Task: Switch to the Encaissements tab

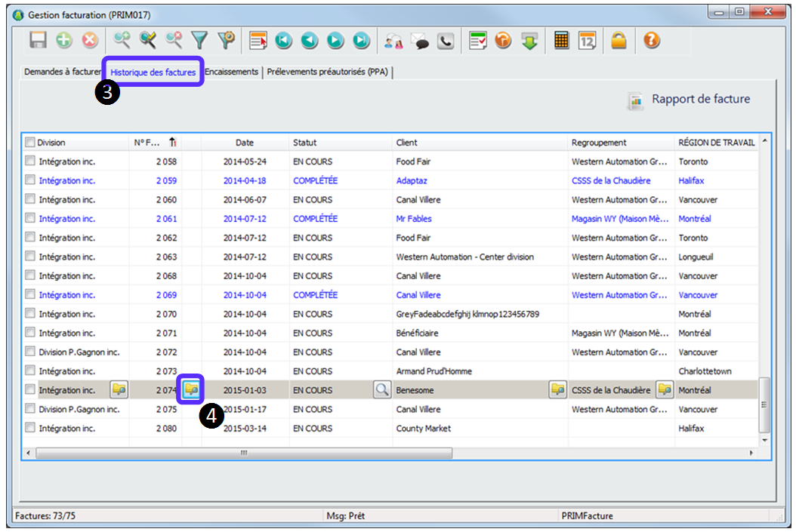Action: pyautogui.click(x=231, y=72)
